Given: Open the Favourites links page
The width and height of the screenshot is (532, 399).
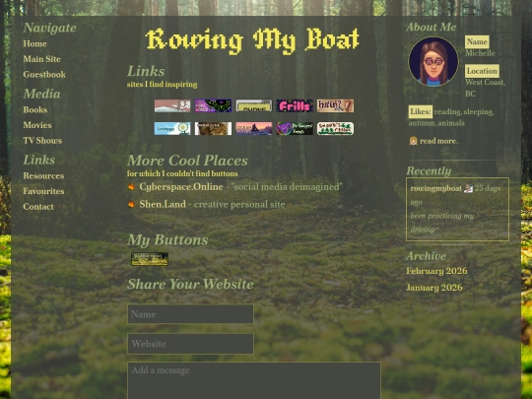Looking at the screenshot, I should (43, 191).
